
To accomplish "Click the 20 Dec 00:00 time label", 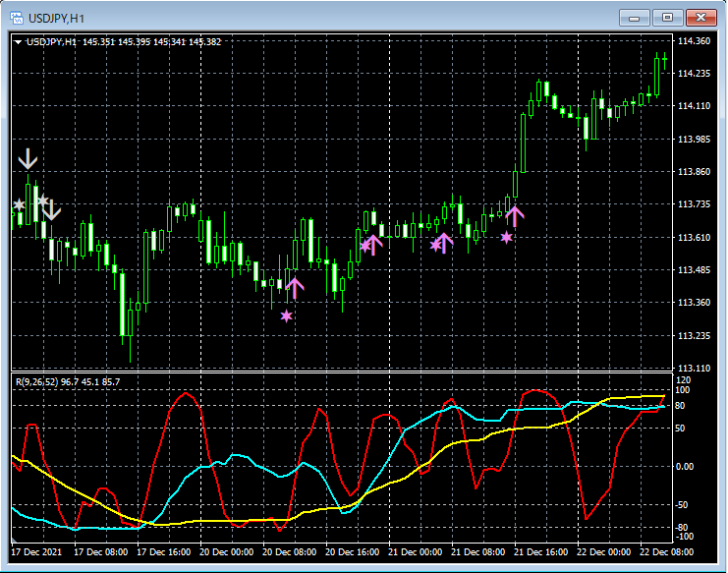I will [227, 552].
